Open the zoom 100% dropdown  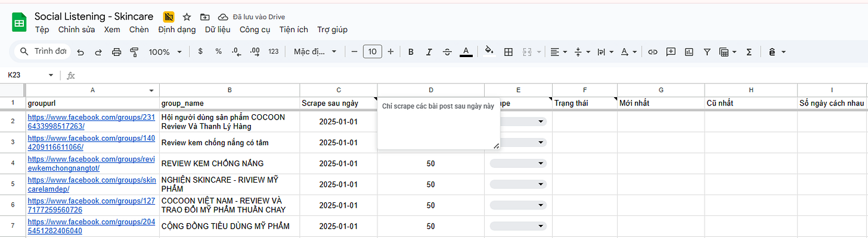point(165,52)
